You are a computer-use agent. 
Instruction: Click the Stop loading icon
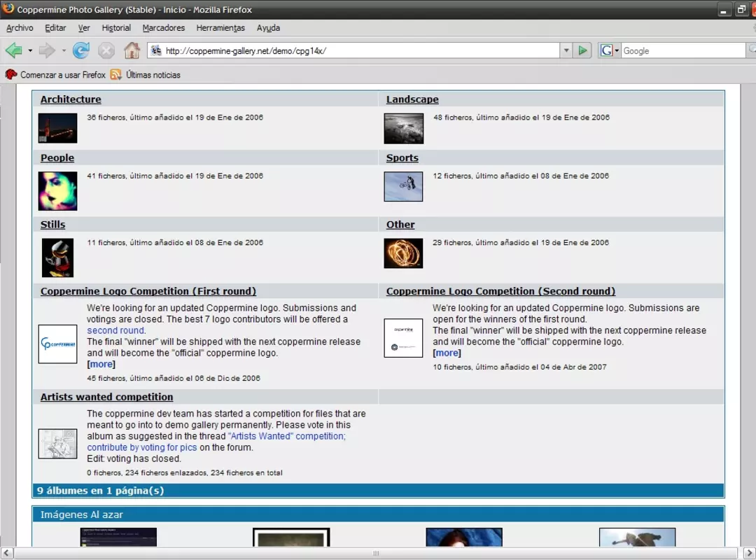tap(106, 50)
